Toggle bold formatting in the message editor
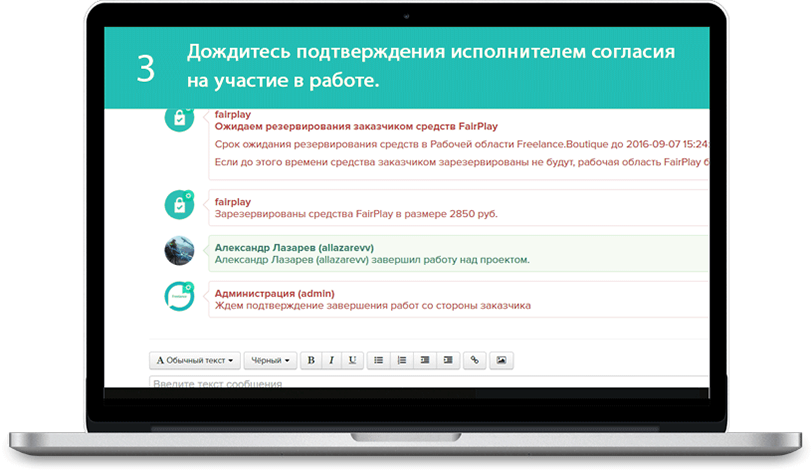 click(311, 360)
